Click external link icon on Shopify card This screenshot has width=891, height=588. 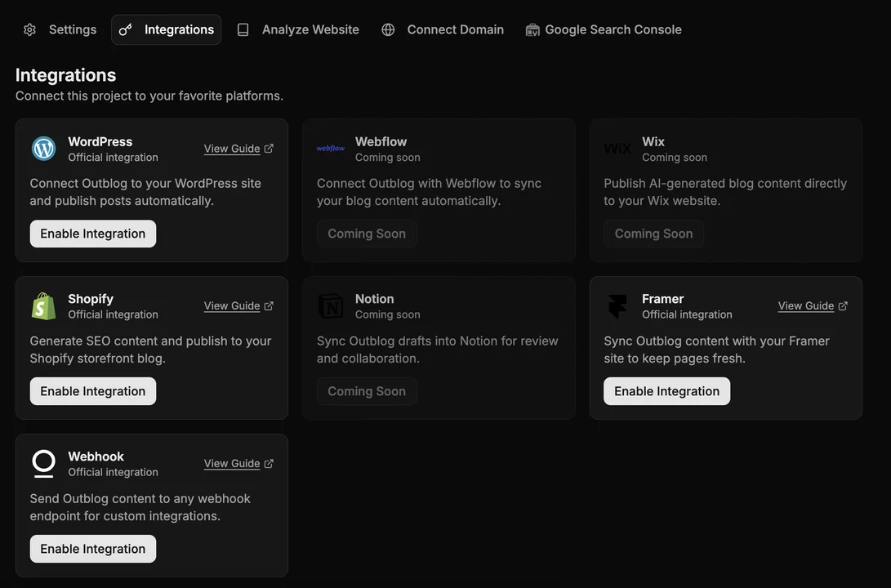pyautogui.click(x=269, y=305)
